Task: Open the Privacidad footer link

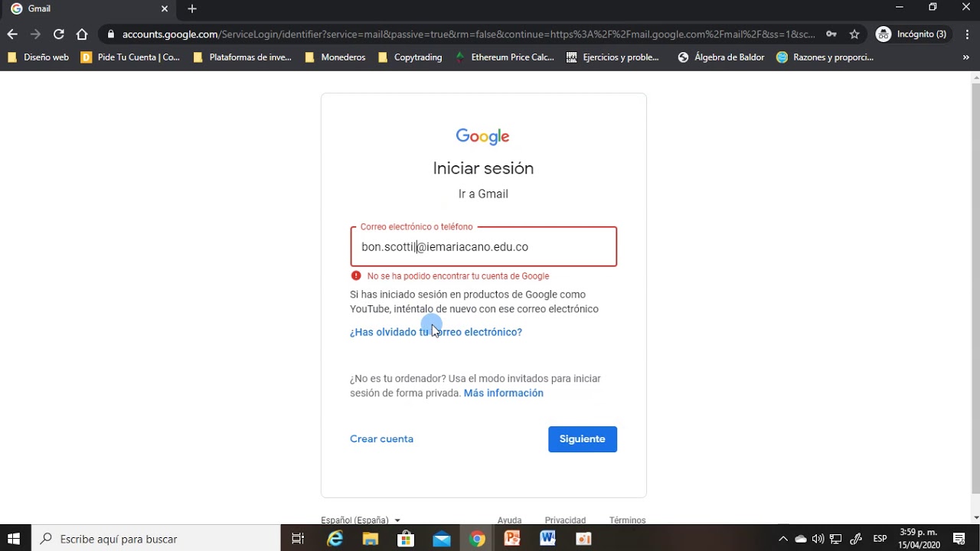Action: [x=565, y=520]
